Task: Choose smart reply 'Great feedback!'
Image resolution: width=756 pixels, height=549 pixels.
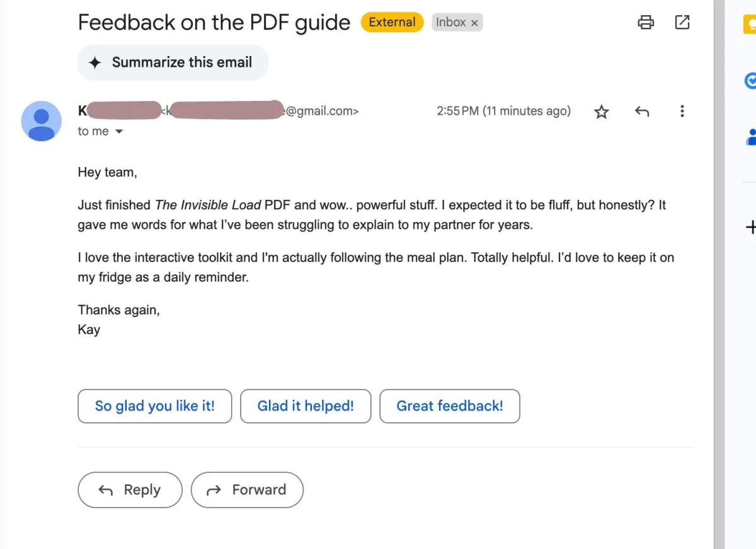Action: click(x=450, y=406)
